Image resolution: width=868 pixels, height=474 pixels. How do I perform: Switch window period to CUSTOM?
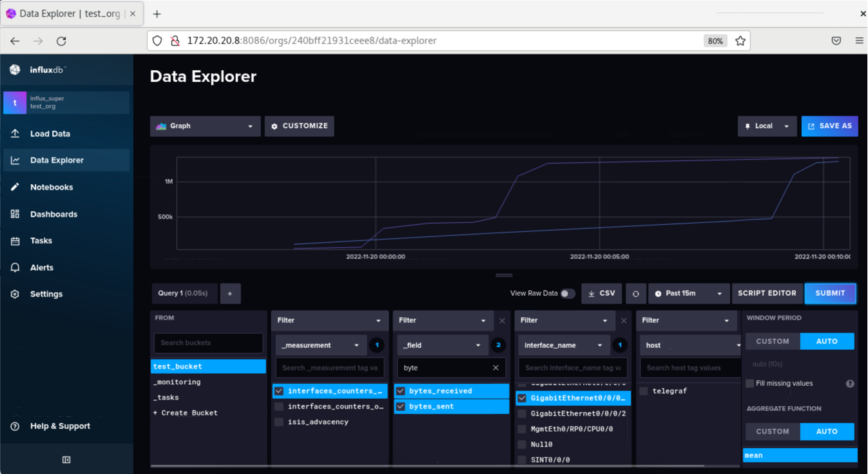[773, 341]
